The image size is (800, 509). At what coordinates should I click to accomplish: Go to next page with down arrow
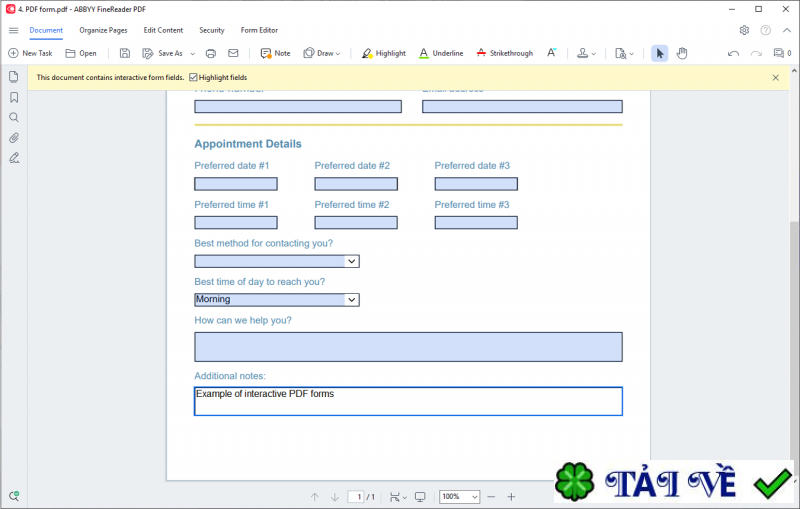335,497
